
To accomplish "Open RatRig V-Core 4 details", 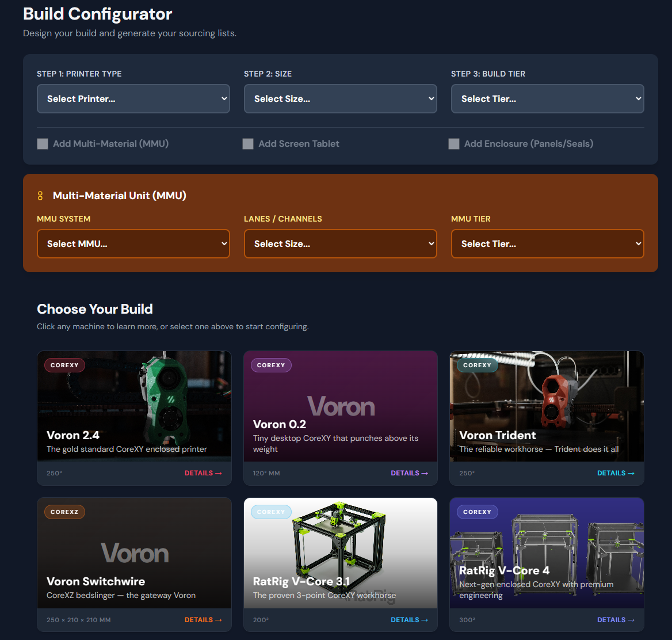I will pos(616,620).
